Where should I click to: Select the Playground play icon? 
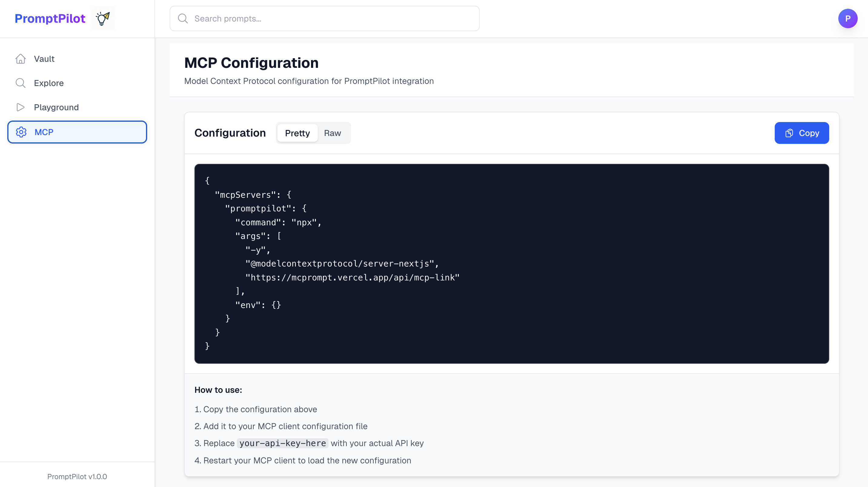[21, 107]
